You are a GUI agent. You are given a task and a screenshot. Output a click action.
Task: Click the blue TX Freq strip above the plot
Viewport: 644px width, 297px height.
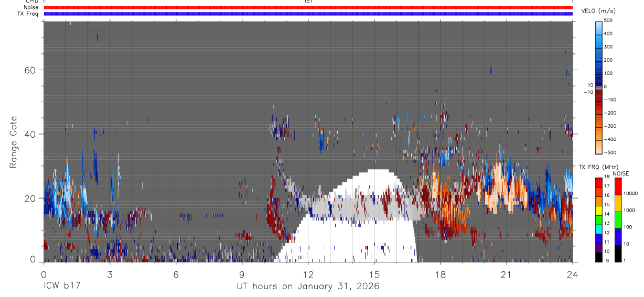[308, 14]
